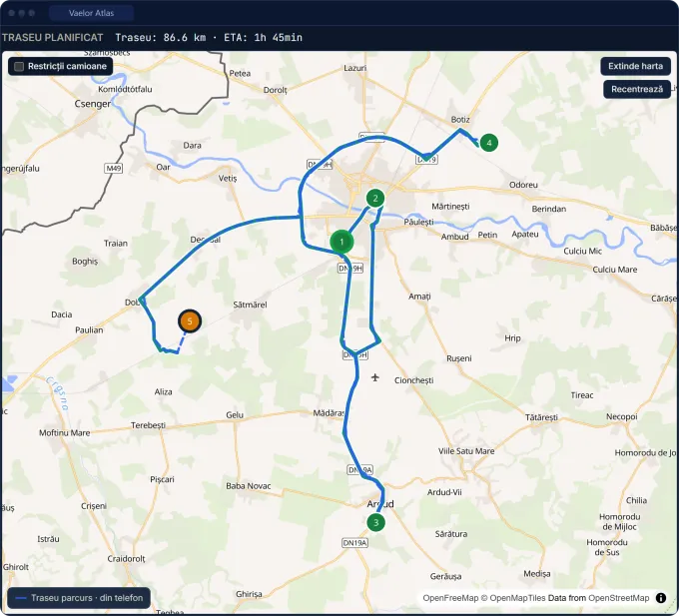Click the Traseu 86.6 km ETA text
679x616 pixels.
[x=209, y=38]
